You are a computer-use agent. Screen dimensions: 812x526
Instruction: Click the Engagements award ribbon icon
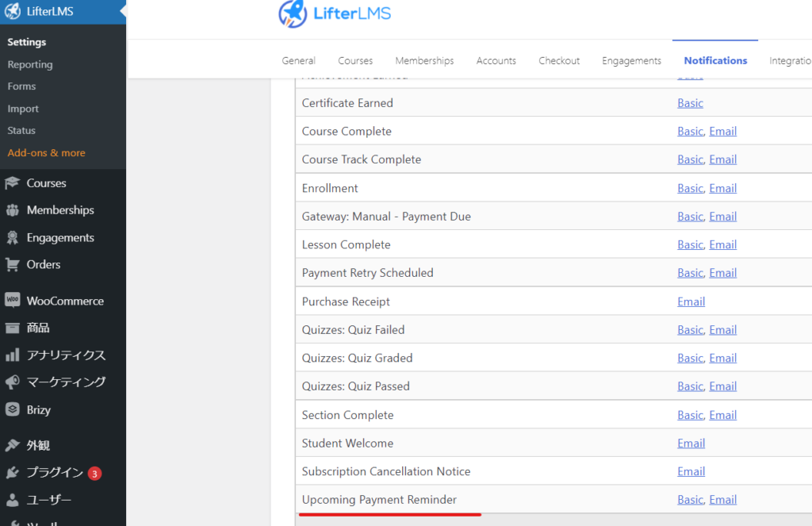pyautogui.click(x=13, y=237)
